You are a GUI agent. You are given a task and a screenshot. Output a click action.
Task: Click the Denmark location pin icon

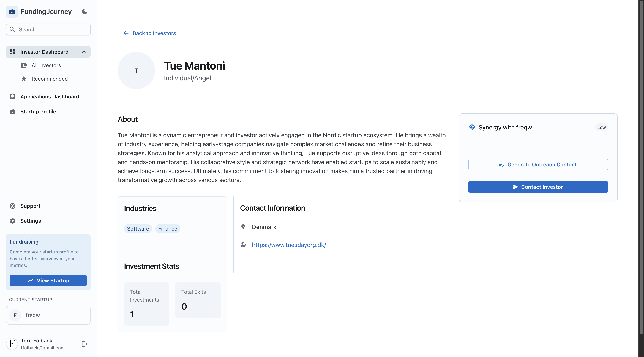[243, 227]
